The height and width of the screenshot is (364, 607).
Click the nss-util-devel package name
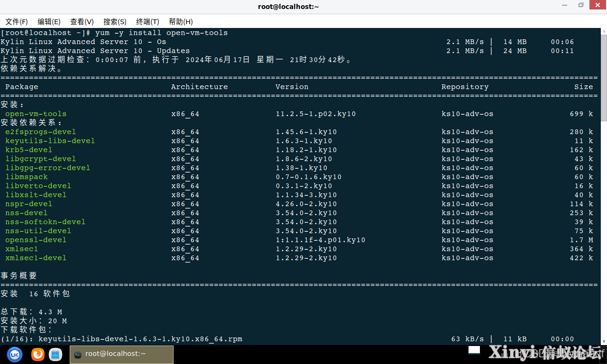click(x=38, y=231)
